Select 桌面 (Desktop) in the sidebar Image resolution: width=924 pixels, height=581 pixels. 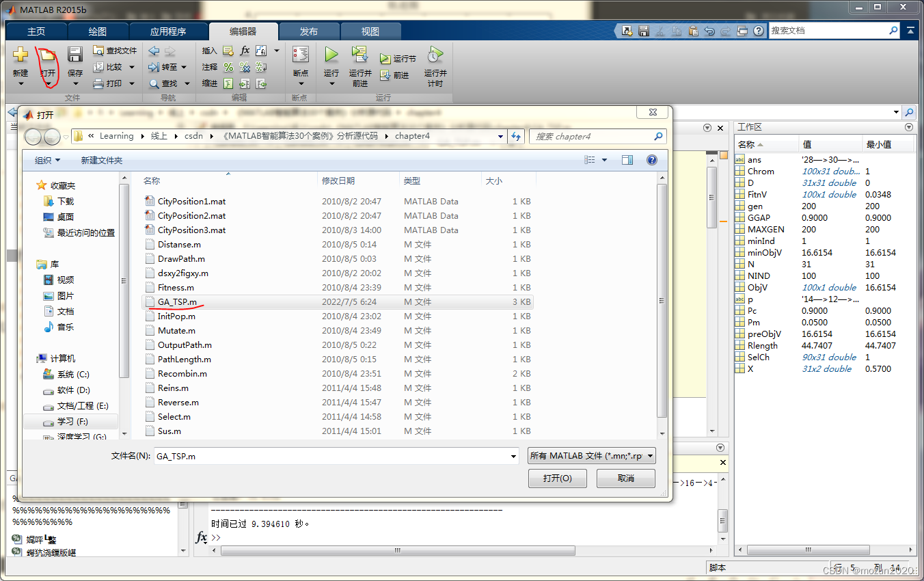pyautogui.click(x=66, y=217)
